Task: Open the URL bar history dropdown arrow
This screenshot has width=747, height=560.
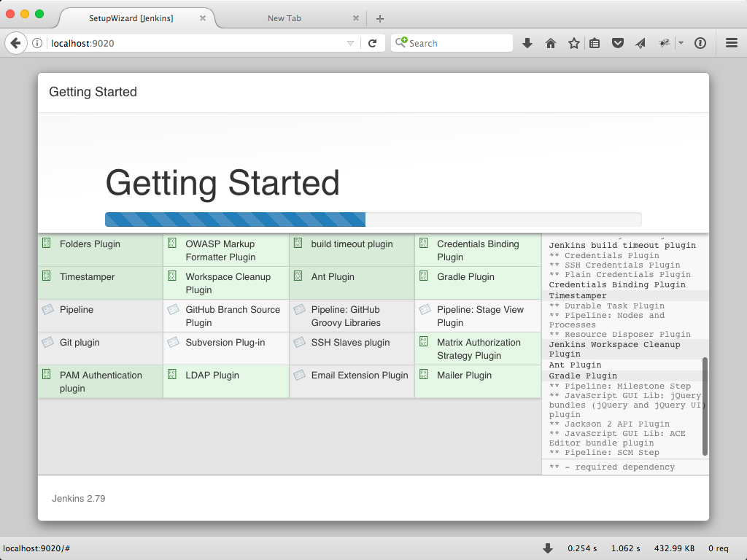Action: (350, 43)
